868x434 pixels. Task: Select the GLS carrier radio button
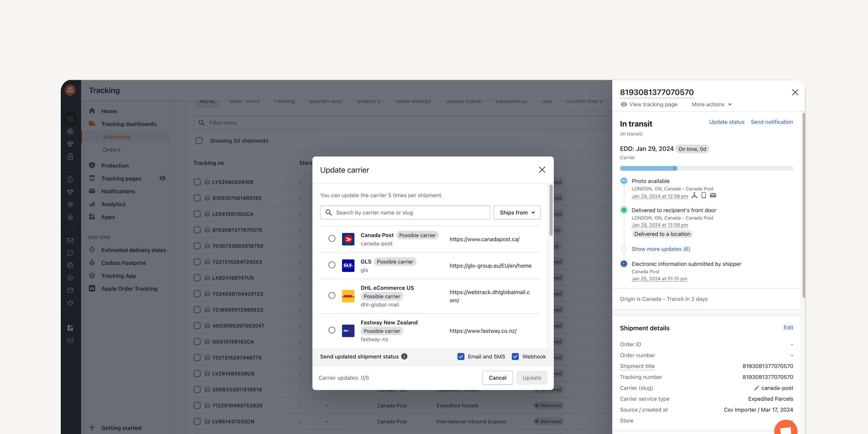(x=332, y=265)
